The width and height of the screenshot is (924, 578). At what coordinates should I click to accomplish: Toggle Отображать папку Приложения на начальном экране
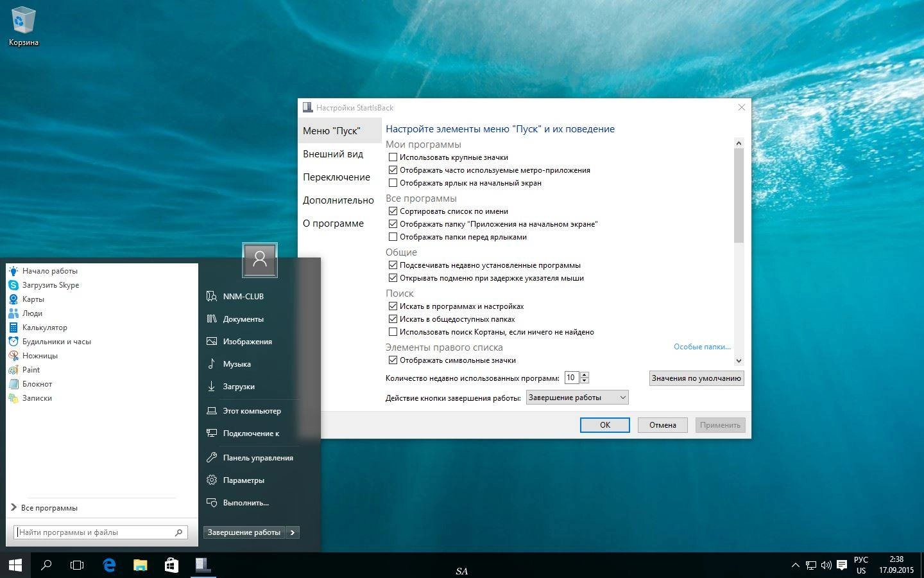[393, 224]
